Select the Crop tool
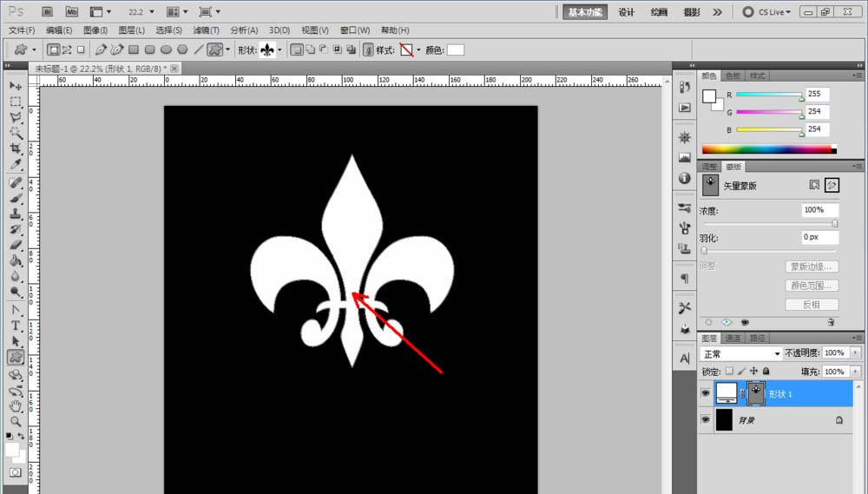The image size is (868, 494). coord(16,148)
